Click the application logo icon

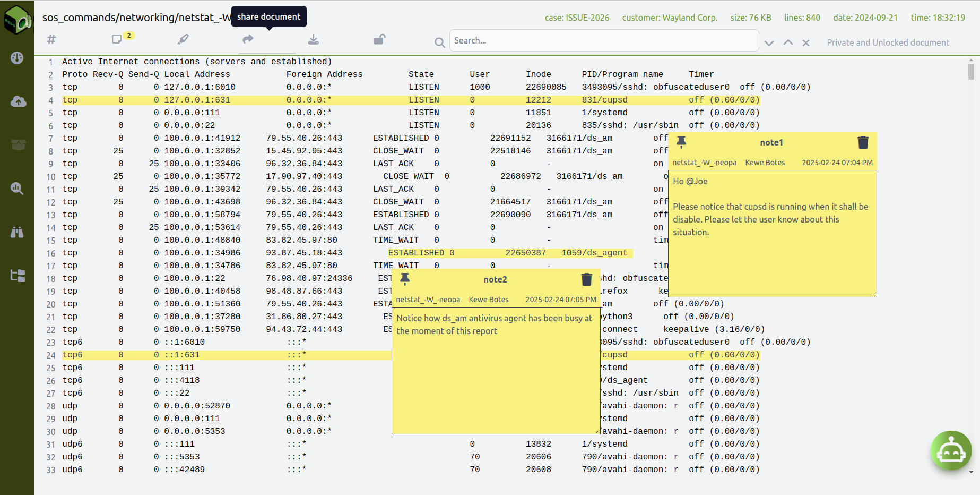click(x=18, y=20)
